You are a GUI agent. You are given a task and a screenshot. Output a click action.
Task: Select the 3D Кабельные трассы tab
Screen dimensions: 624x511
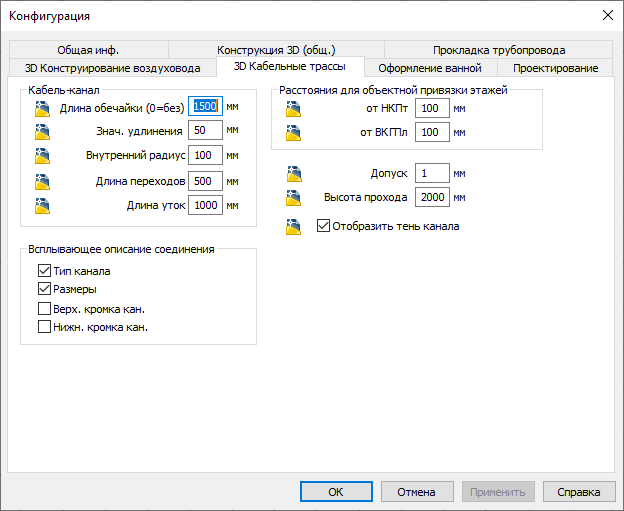(290, 66)
